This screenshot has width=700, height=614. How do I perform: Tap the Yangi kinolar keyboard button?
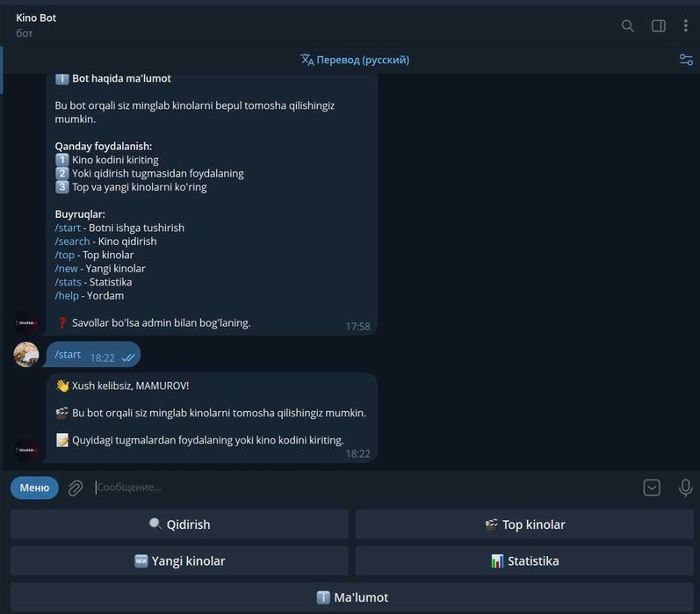[x=179, y=561]
